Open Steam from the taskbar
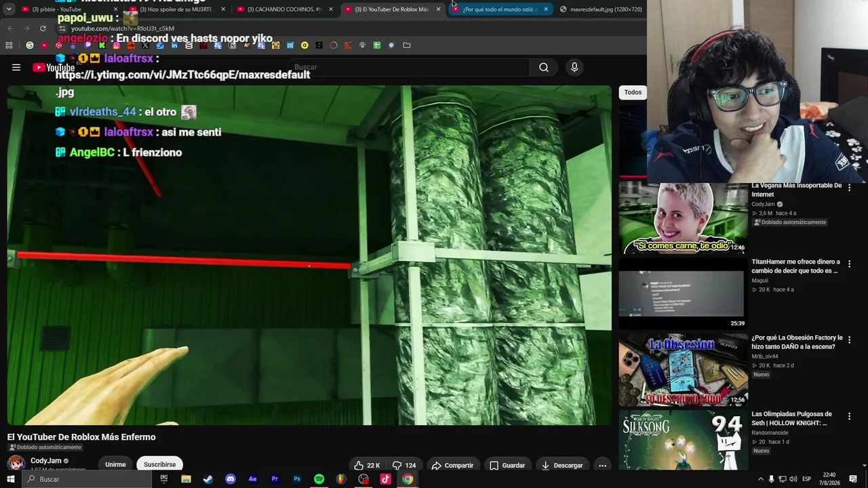The width and height of the screenshot is (868, 488). [x=208, y=479]
